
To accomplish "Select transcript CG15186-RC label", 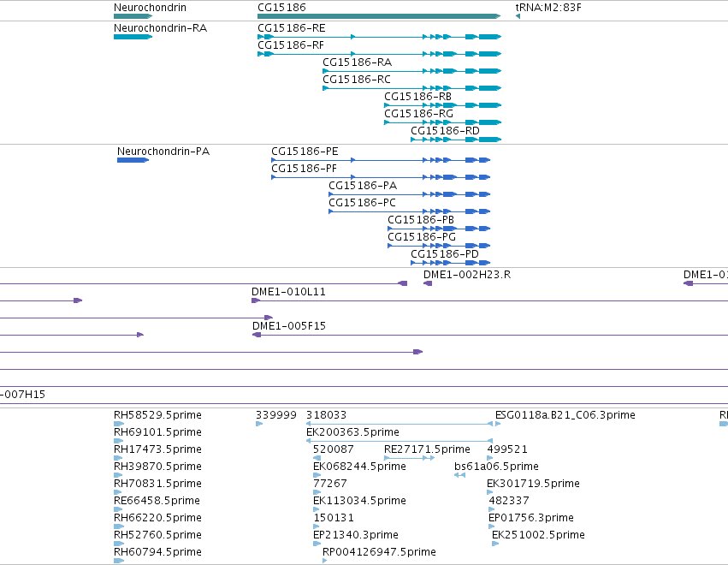I will pyautogui.click(x=357, y=80).
